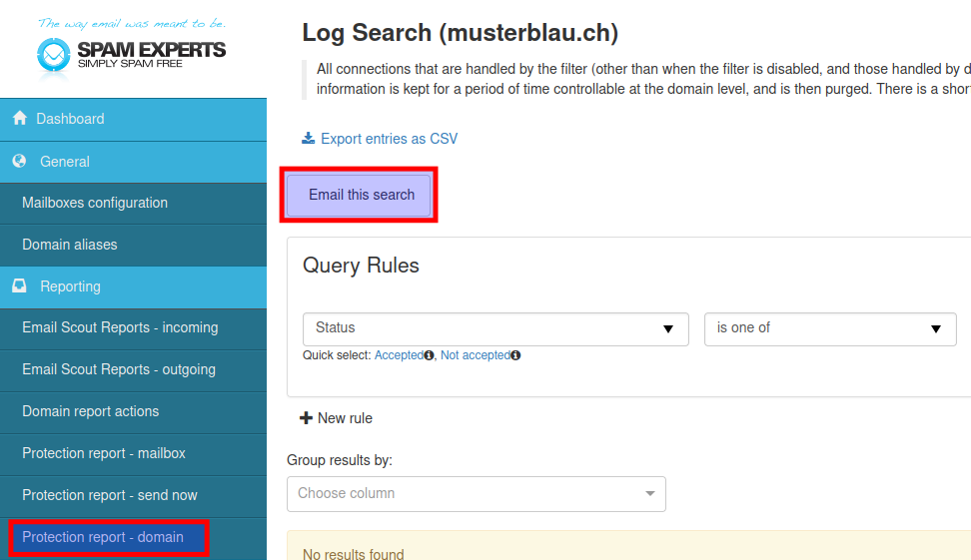Quick select the Accepted link

coord(399,355)
